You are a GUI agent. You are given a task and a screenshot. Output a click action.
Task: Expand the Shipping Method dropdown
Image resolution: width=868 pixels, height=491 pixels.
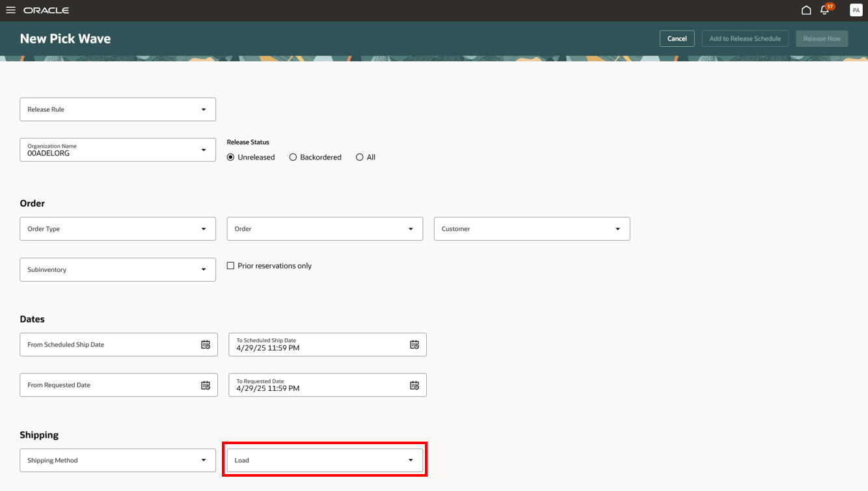(x=204, y=460)
